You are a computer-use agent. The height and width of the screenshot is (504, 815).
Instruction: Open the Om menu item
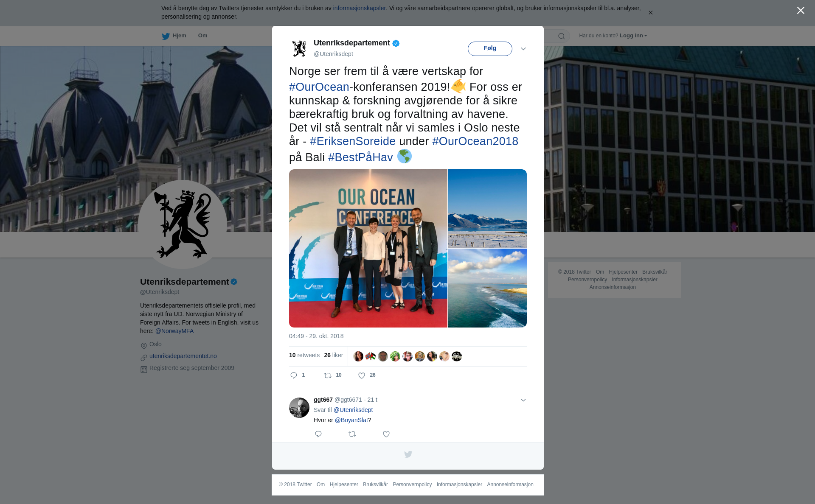pos(203,36)
